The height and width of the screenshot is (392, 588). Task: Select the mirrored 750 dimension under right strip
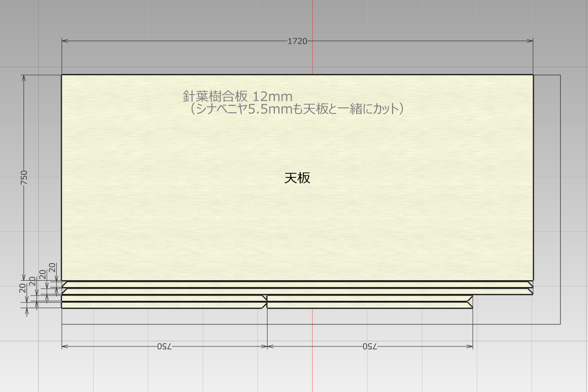point(370,346)
